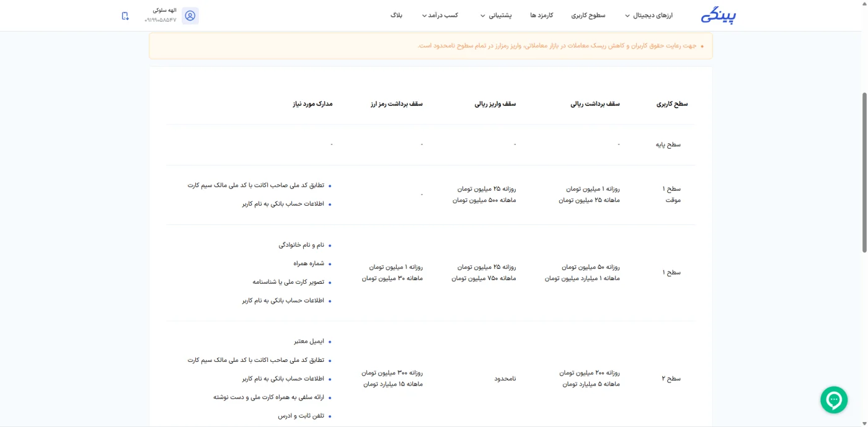Click the ماهانه ۲۵ میلیون تومان value
Screen dimensions: 868x427
[589, 200]
